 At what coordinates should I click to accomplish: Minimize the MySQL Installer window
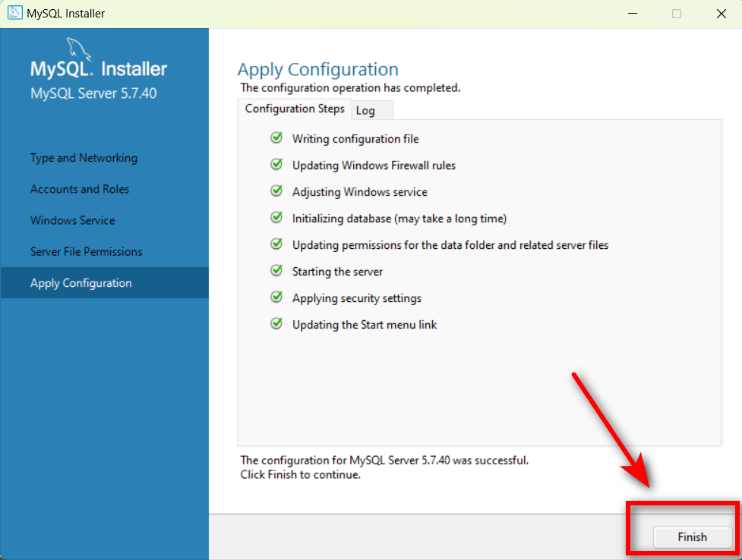[x=633, y=13]
